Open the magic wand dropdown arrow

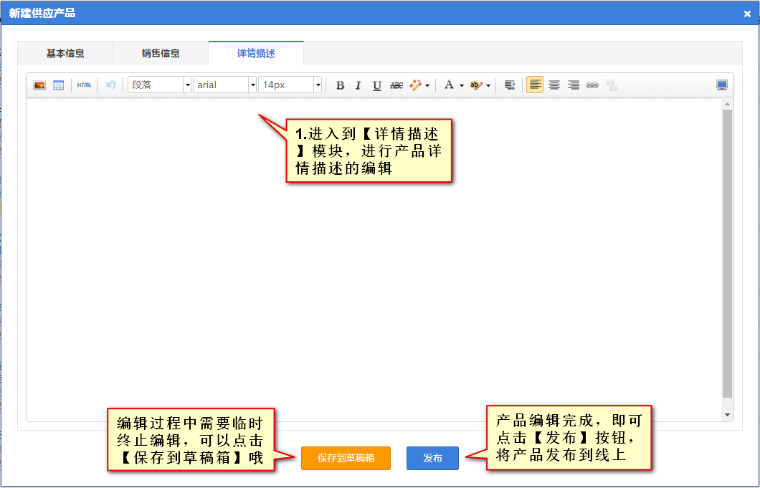click(x=427, y=86)
